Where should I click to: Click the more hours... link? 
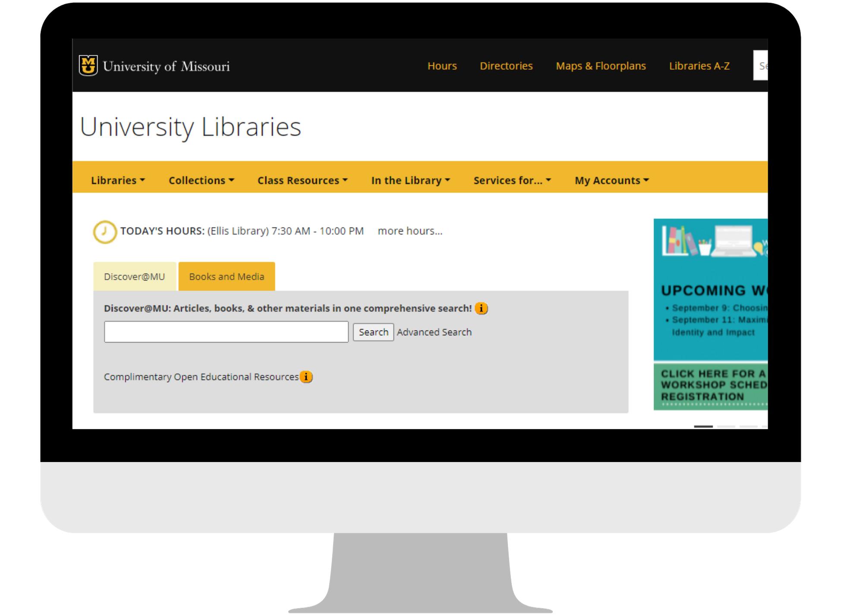(410, 231)
